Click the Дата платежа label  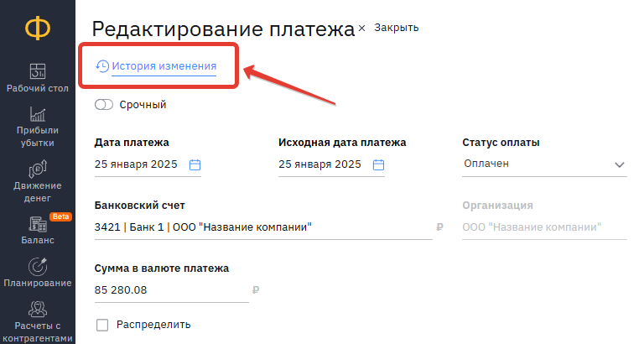(x=132, y=143)
